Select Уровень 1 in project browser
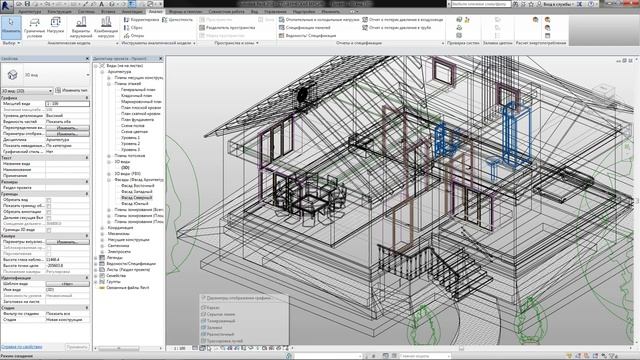 click(x=130, y=138)
